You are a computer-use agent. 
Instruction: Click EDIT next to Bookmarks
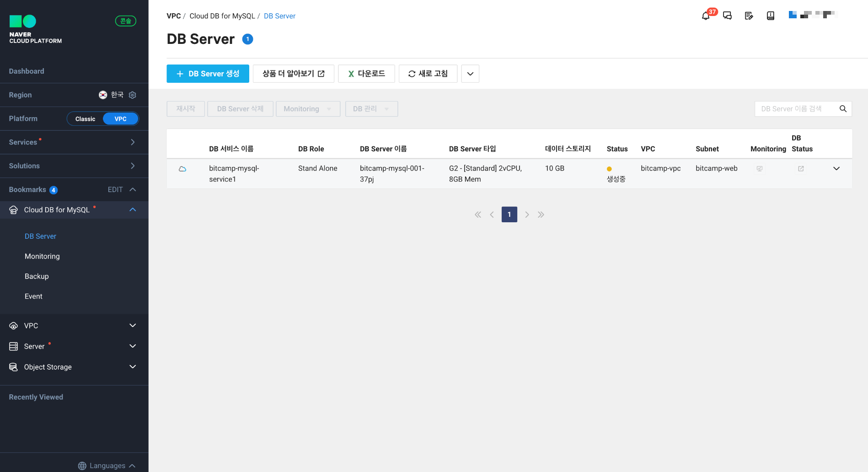(x=115, y=190)
